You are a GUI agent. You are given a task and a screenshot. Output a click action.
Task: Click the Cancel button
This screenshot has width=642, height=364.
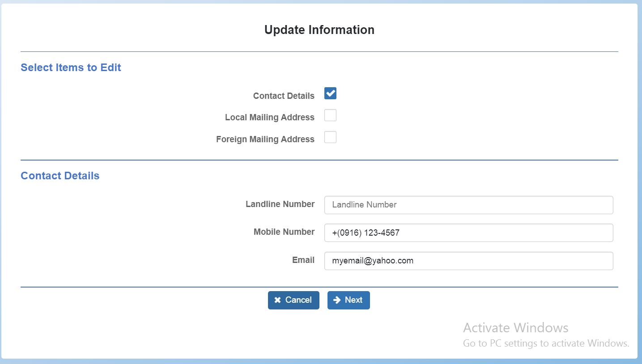[x=293, y=300]
